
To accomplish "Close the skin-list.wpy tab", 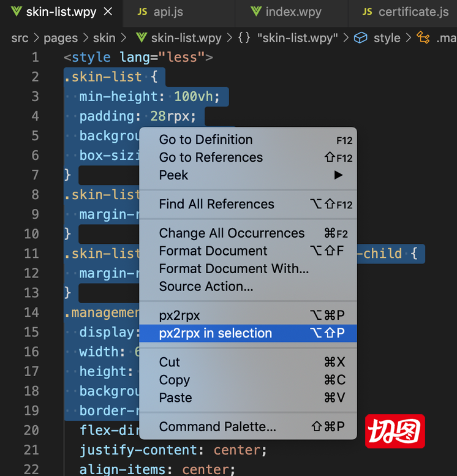I will click(x=108, y=12).
